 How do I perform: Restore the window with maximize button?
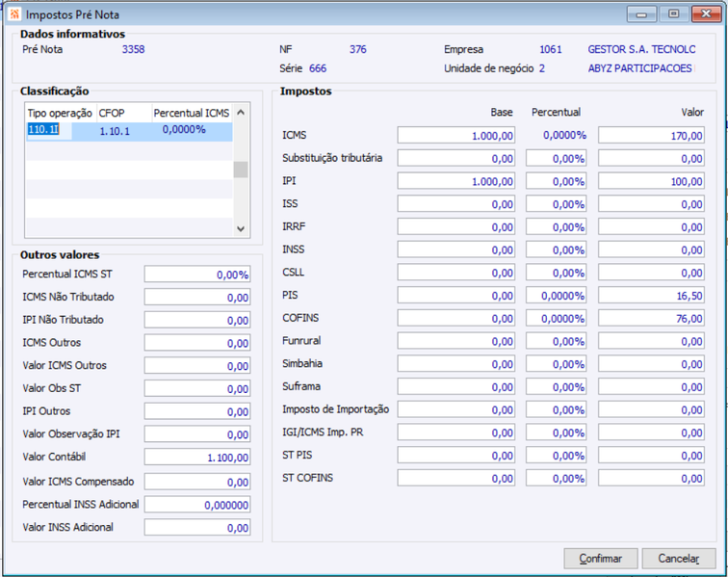tap(673, 13)
